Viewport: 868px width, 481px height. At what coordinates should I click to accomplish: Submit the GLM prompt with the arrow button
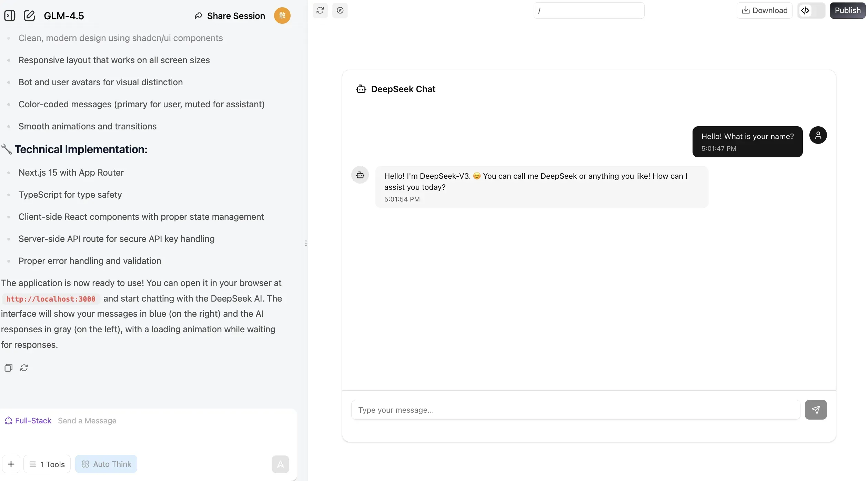(x=280, y=464)
